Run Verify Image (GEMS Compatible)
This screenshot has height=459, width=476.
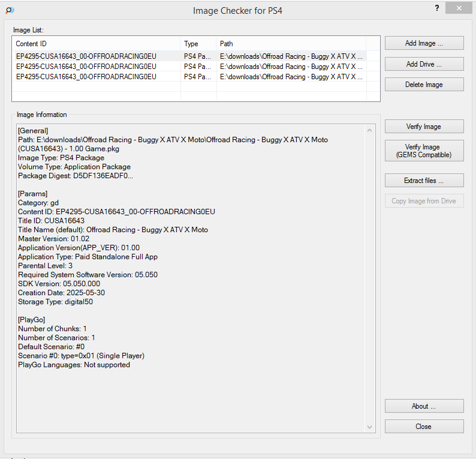(424, 151)
